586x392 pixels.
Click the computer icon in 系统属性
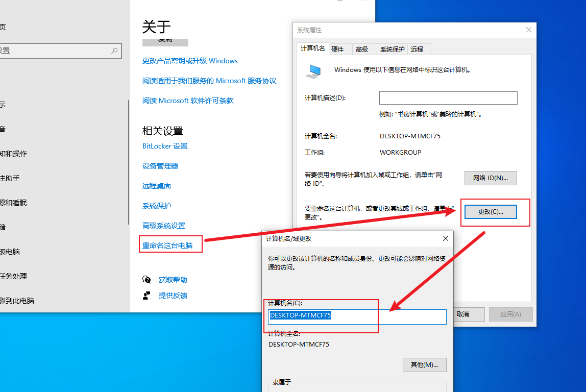313,71
